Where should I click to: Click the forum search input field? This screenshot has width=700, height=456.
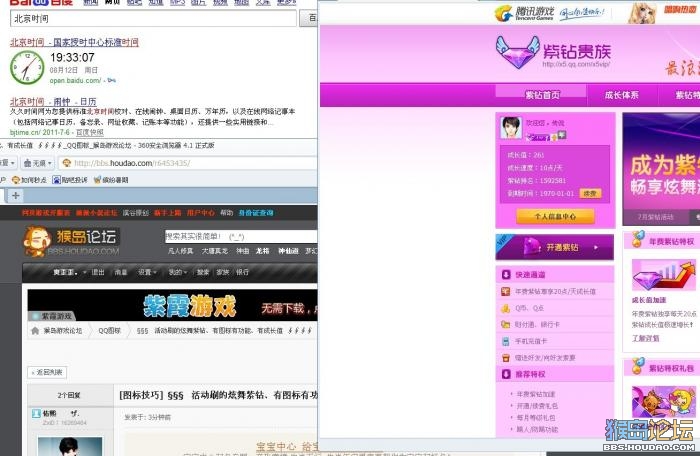click(x=241, y=236)
